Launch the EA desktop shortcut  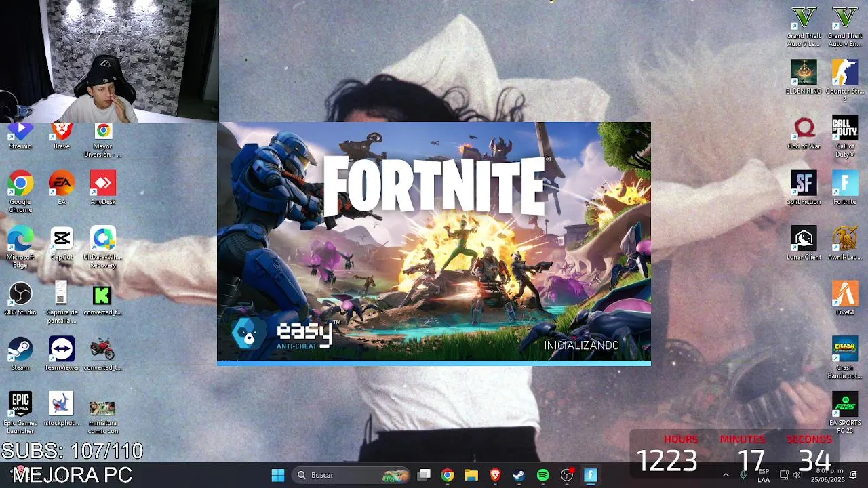[x=62, y=188]
